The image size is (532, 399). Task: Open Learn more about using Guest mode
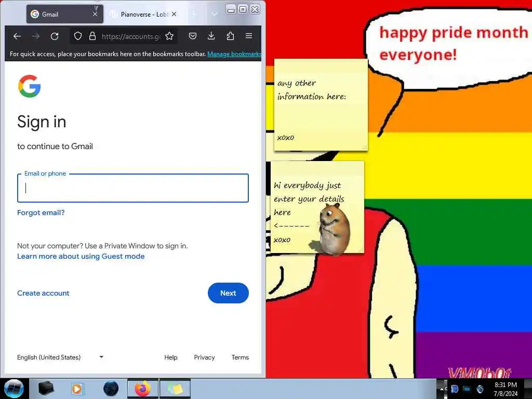[x=81, y=256]
